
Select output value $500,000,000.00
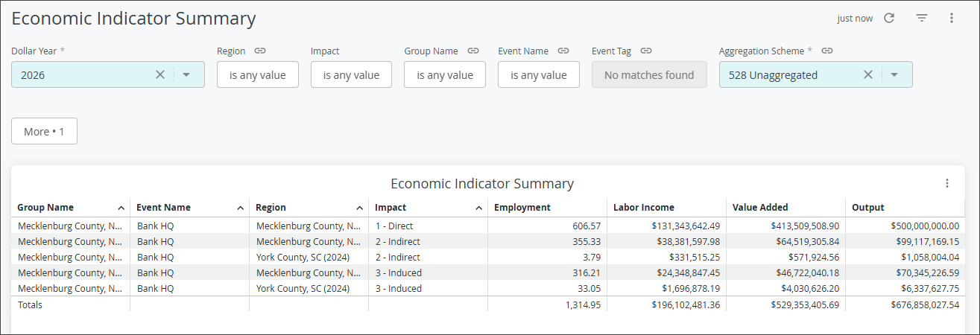(925, 226)
